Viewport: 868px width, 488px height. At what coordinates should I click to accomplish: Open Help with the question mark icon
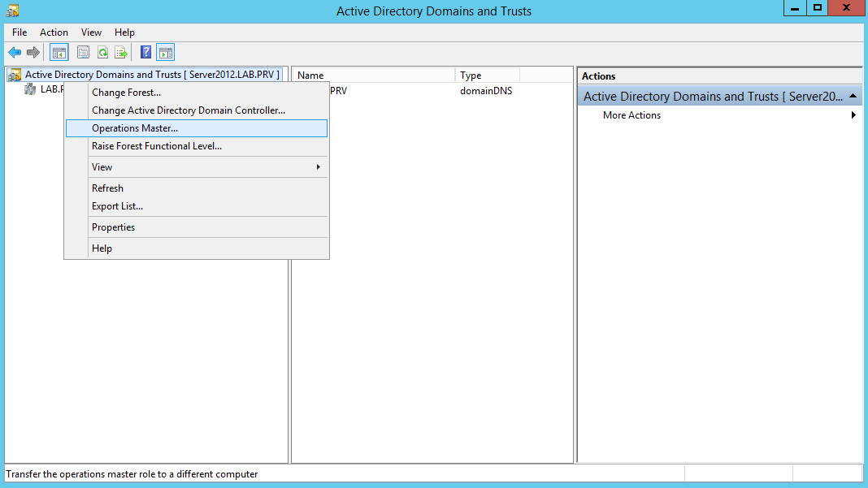tap(145, 53)
